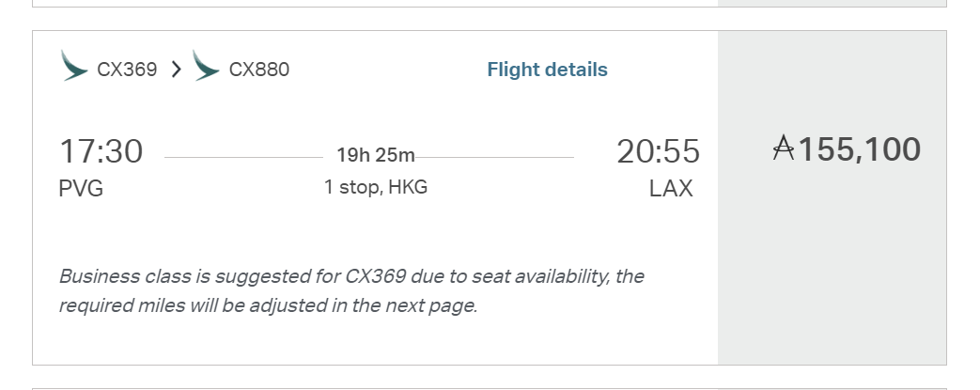Viewport: 980px width, 390px height.
Task: Click the CX369 flight number
Action: tap(127, 70)
